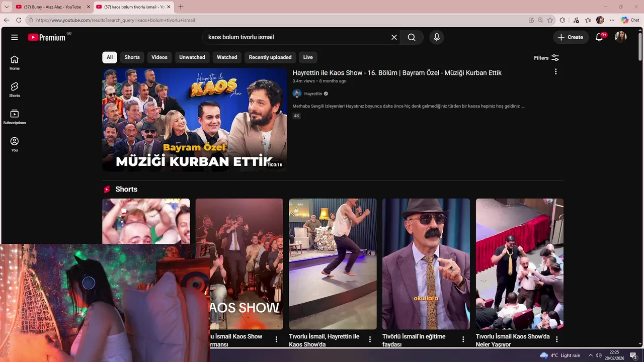Open the Hayrettin channel name link
644x362 pixels.
(x=313, y=94)
